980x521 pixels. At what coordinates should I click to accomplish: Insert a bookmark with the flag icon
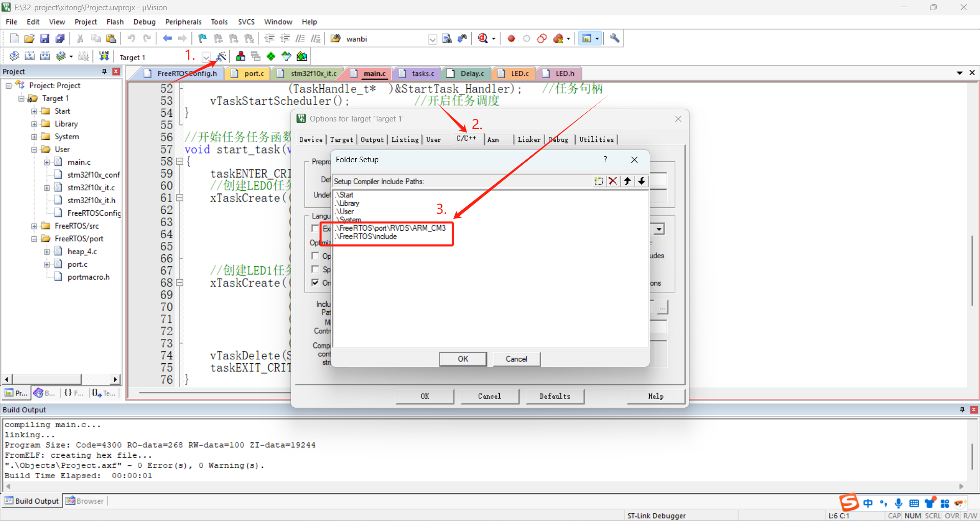[x=203, y=38]
